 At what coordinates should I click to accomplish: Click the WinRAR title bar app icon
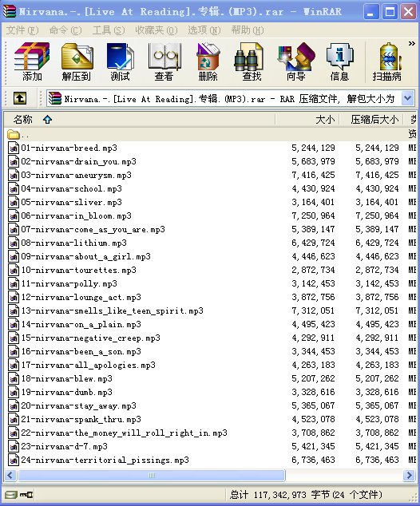click(10, 11)
